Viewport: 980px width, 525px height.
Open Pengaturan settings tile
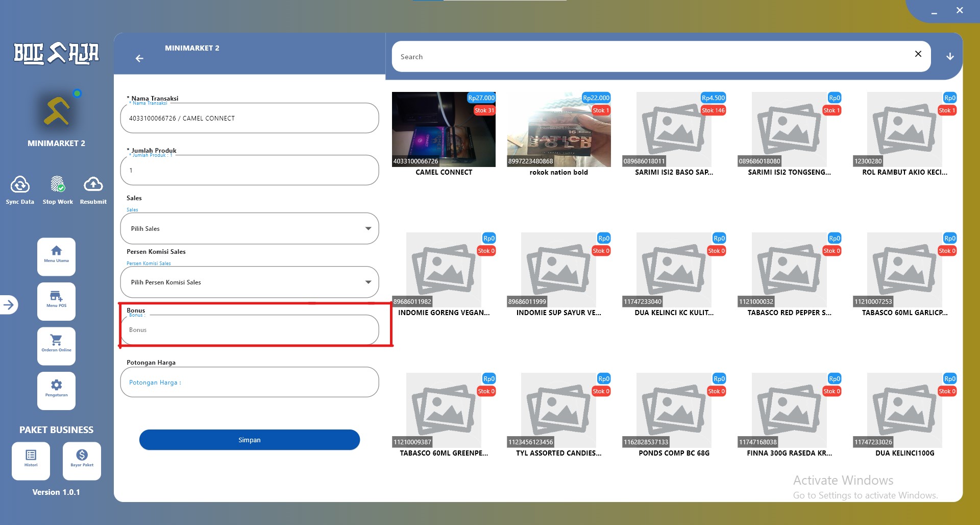pos(56,391)
